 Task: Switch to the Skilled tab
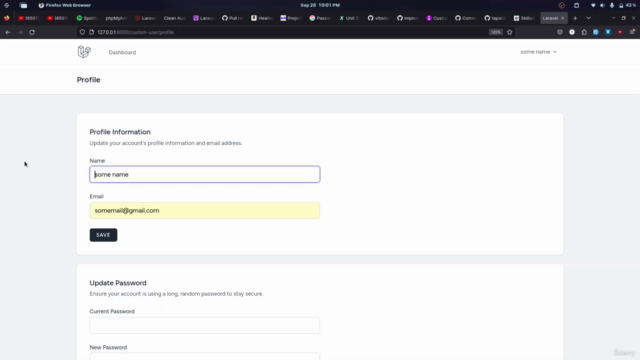click(524, 18)
